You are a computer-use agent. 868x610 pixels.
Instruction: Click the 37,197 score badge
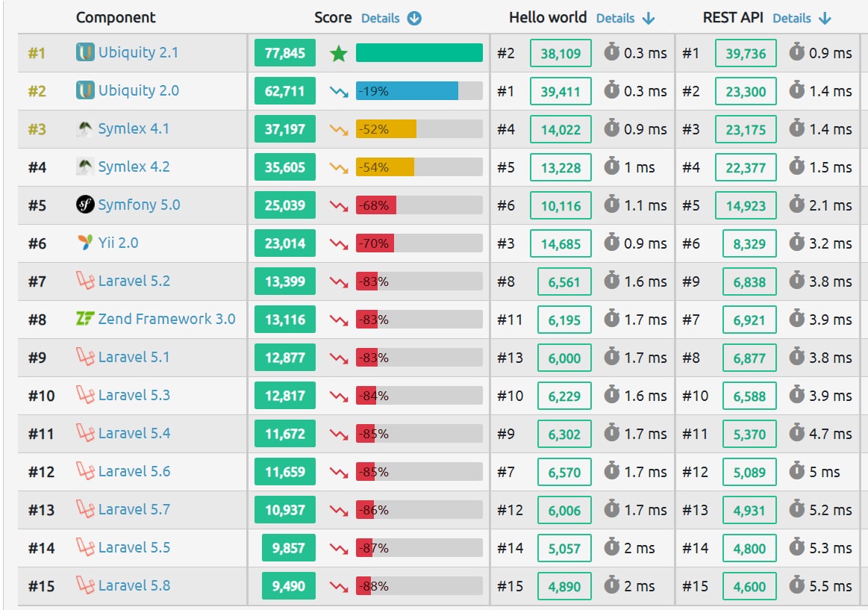[x=284, y=129]
